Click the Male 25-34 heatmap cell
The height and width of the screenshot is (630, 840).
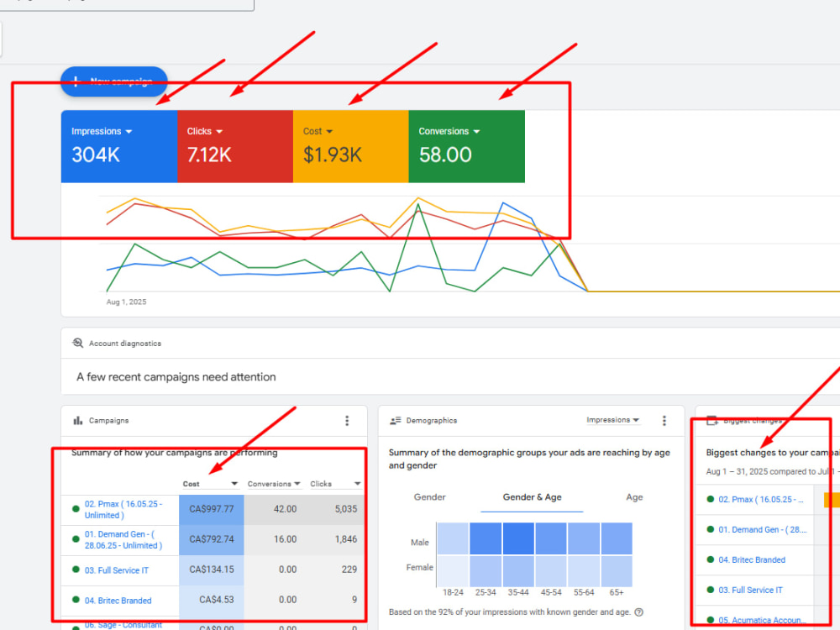click(486, 538)
